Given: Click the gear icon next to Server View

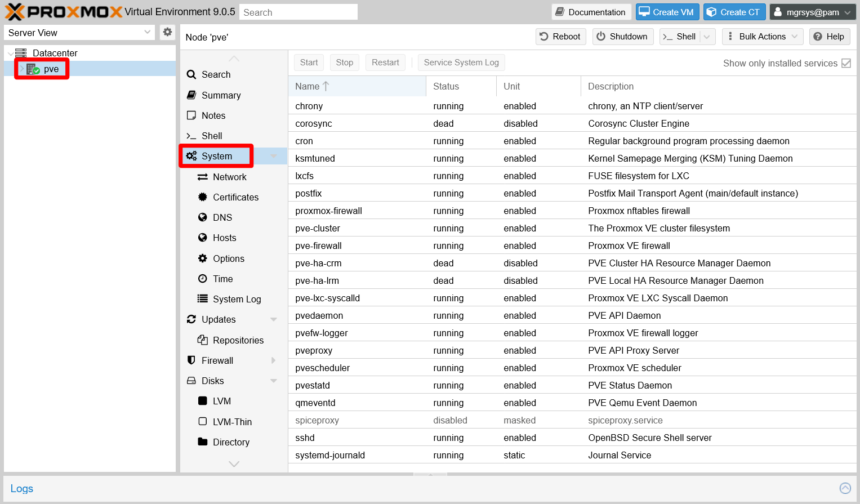Looking at the screenshot, I should tap(167, 32).
